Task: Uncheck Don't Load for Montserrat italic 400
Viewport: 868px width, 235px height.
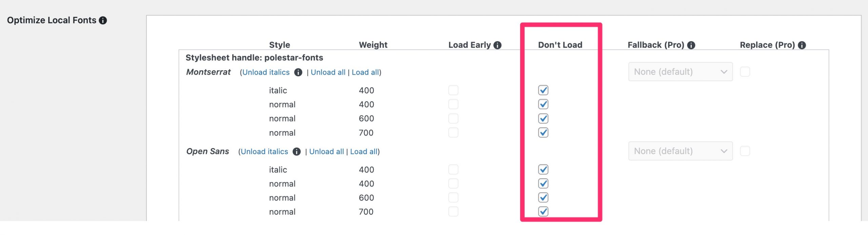Action: 543,90
